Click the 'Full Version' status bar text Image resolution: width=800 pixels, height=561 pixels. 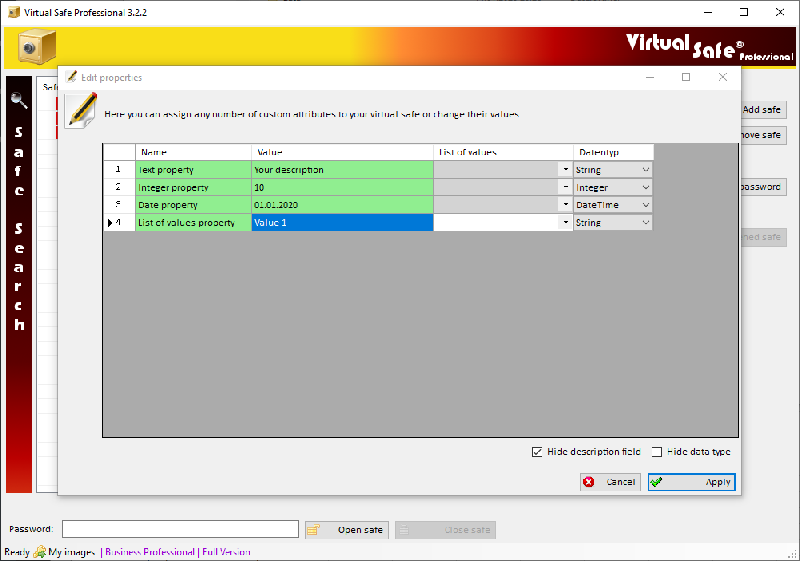coord(226,552)
